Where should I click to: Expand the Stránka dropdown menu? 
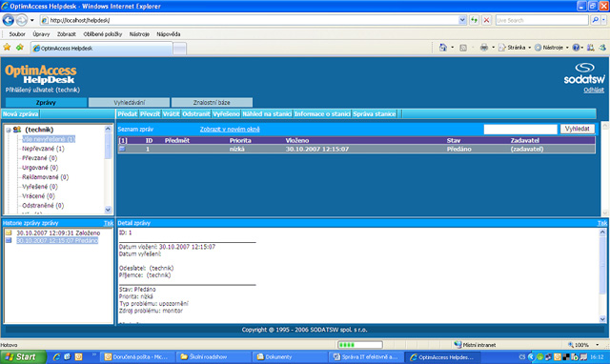tap(530, 48)
